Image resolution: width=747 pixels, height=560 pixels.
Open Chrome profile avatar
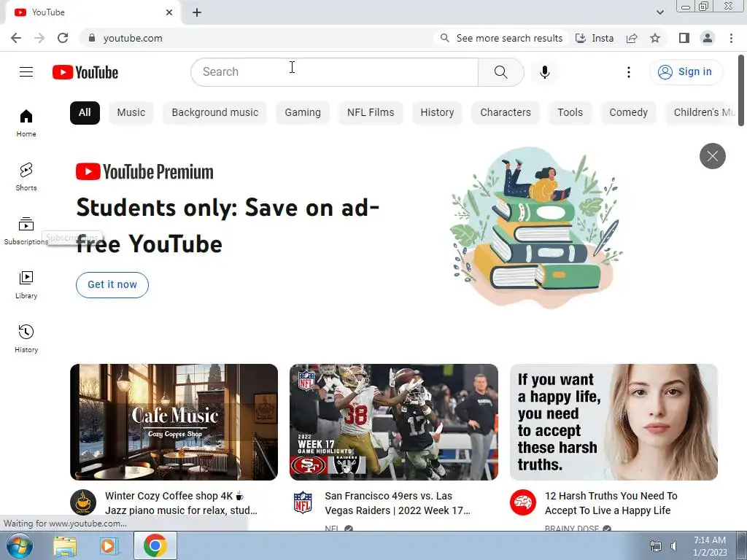(x=708, y=38)
